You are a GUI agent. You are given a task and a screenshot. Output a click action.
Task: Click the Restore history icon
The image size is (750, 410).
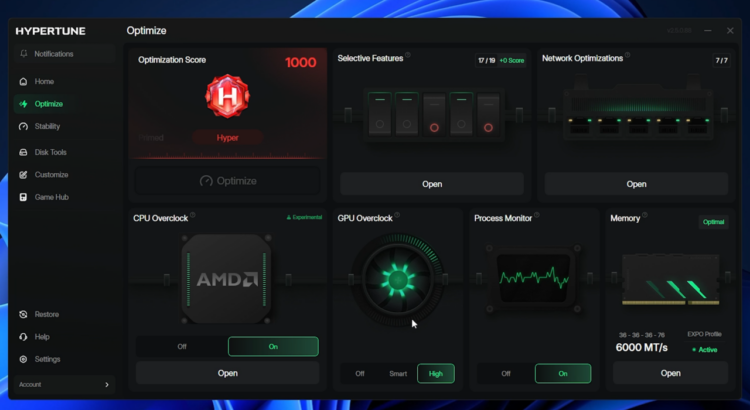point(23,314)
